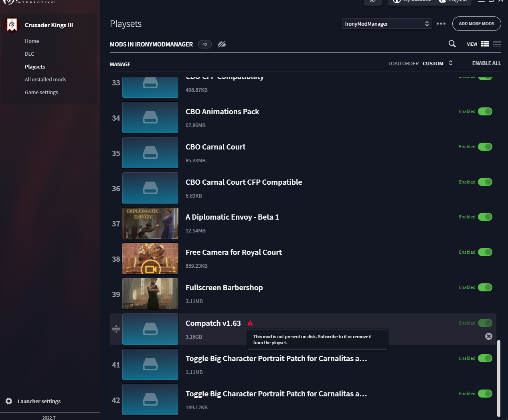Open the IronyModManager playset dropdown

387,24
